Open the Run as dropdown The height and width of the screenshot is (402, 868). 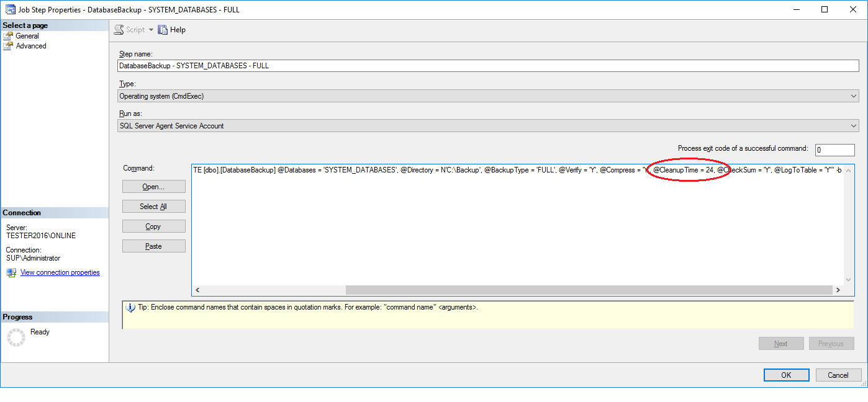coord(488,126)
